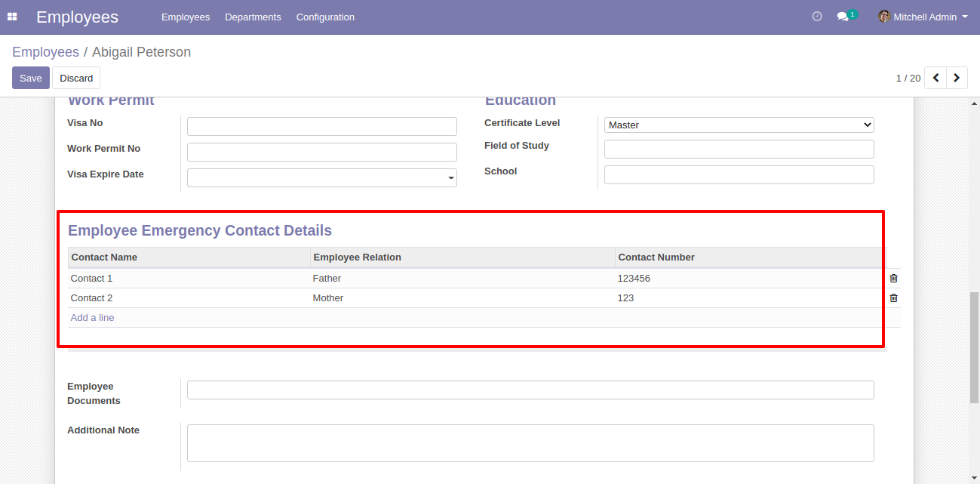Focus the Visa No input field

[322, 127]
